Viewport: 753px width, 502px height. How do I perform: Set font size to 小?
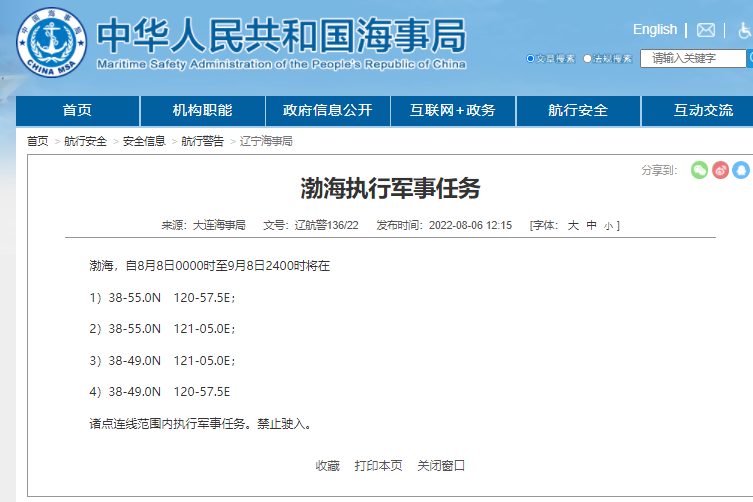pos(608,226)
